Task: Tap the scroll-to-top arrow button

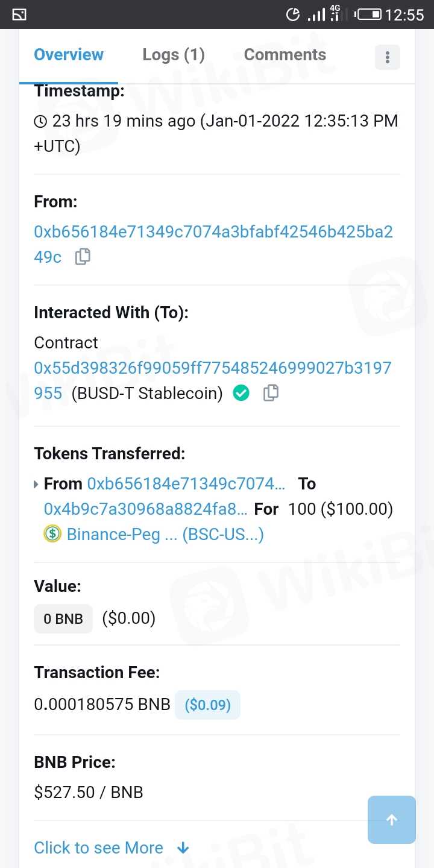Action: coord(392,820)
